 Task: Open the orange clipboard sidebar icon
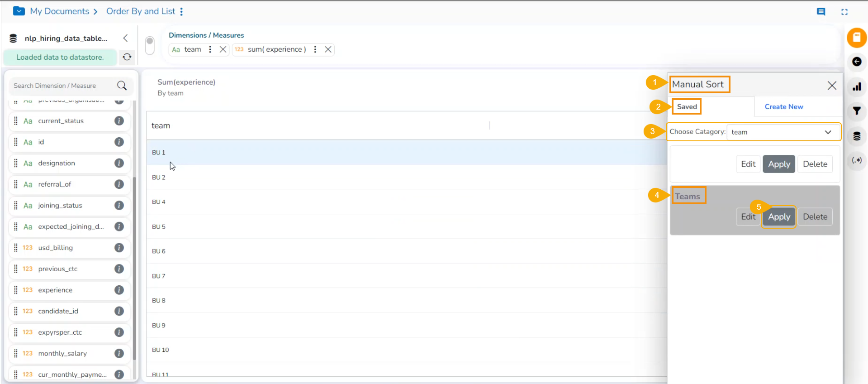click(857, 38)
